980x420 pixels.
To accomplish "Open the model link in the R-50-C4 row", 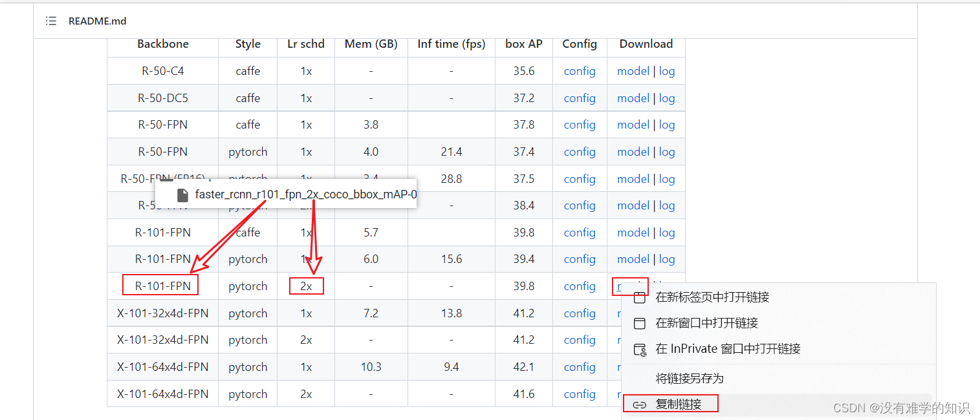I will (x=633, y=71).
